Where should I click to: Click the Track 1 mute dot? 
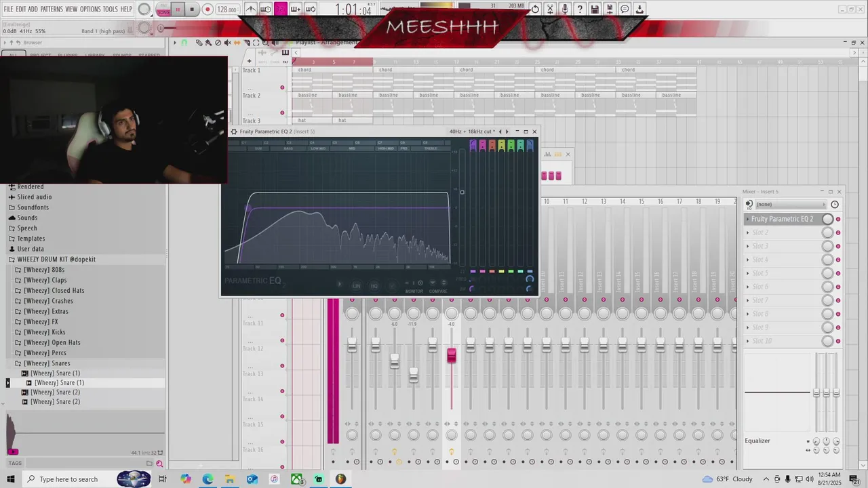coord(282,87)
